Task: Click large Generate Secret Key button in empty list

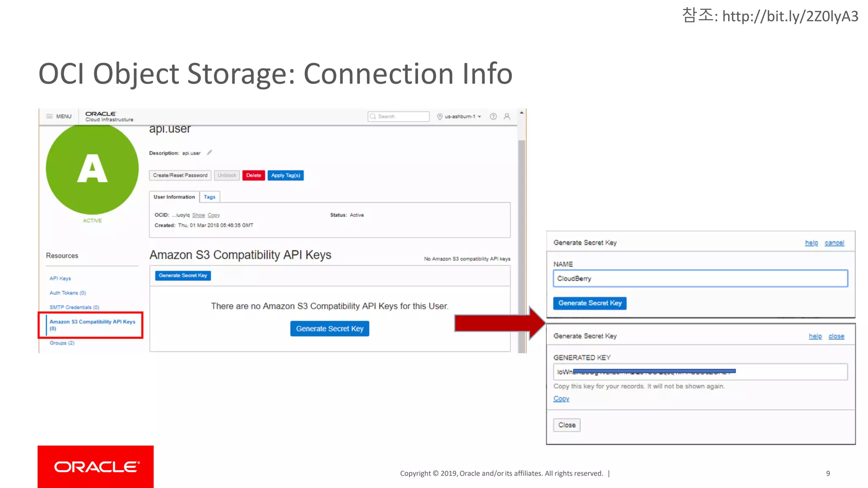Action: (330, 329)
